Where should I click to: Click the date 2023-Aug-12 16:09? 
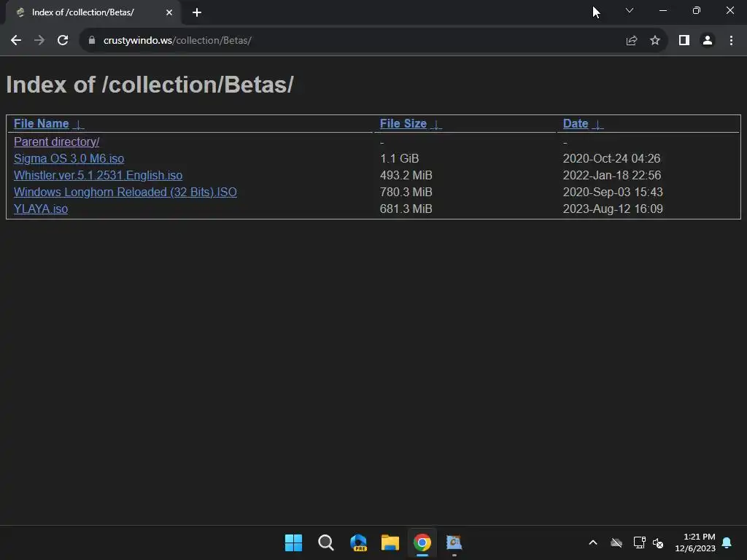613,209
